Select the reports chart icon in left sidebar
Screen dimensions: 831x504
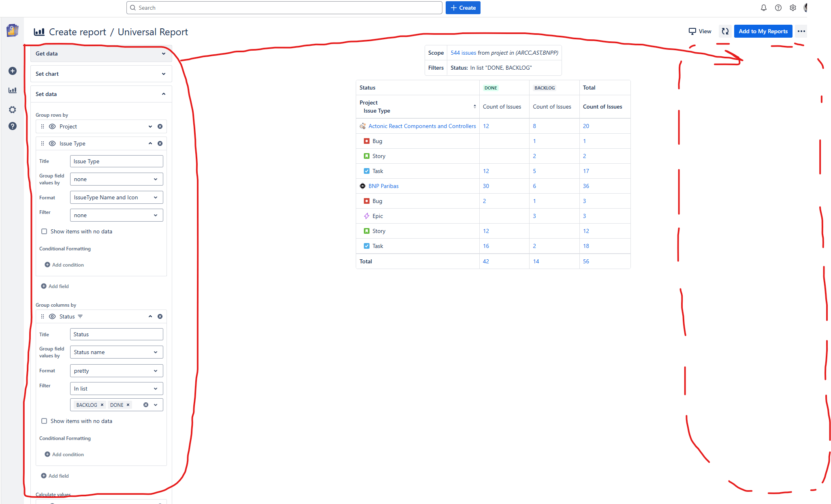pyautogui.click(x=13, y=90)
